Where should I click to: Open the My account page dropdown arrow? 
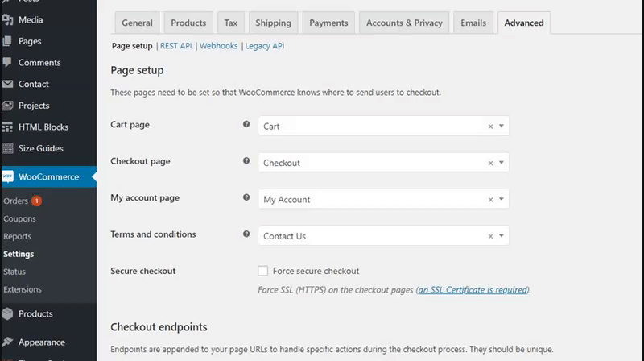(501, 199)
